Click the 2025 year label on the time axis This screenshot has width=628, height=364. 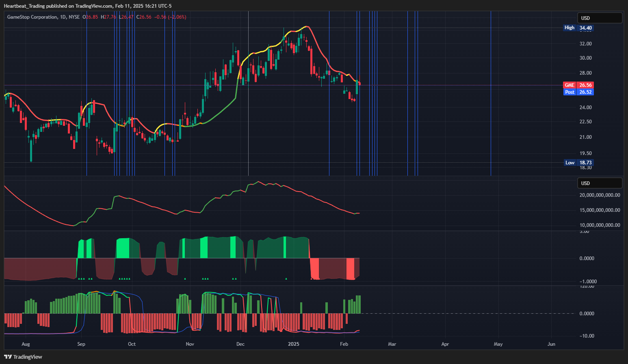[x=293, y=344]
